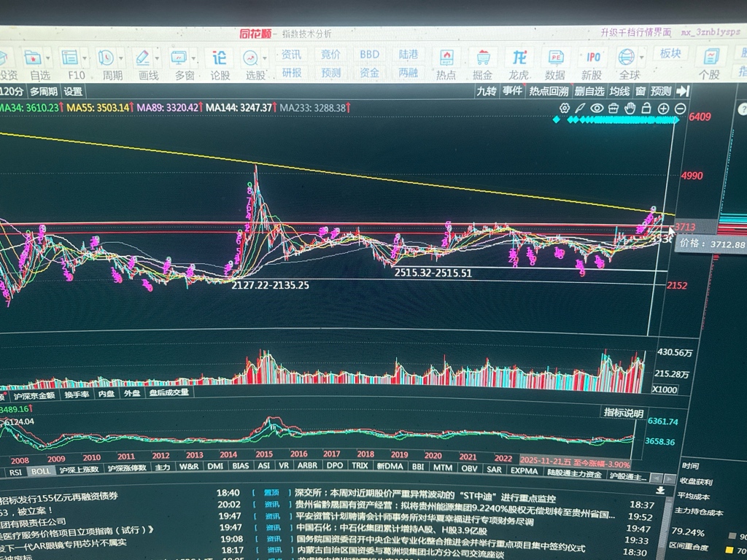
Task: Open the 选股 stock screener icon
Action: pyautogui.click(x=251, y=58)
